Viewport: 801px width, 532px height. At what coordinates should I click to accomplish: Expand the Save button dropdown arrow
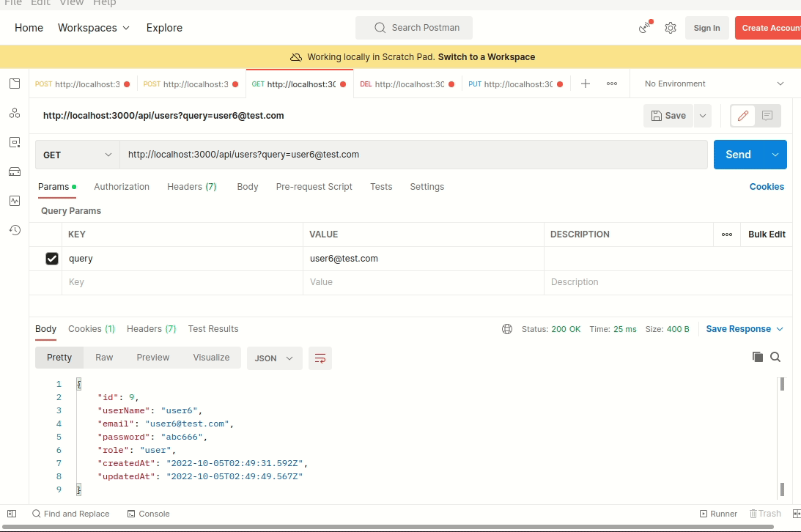tap(703, 116)
